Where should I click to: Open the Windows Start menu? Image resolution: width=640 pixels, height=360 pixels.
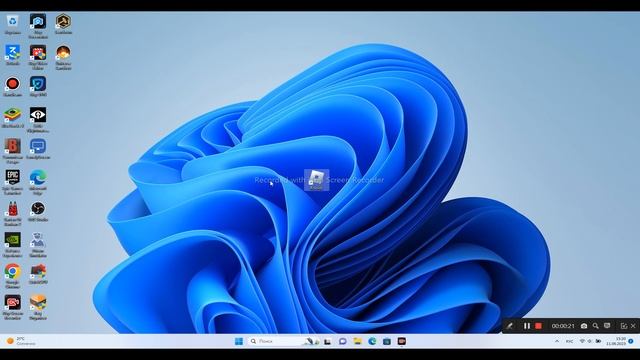click(239, 341)
